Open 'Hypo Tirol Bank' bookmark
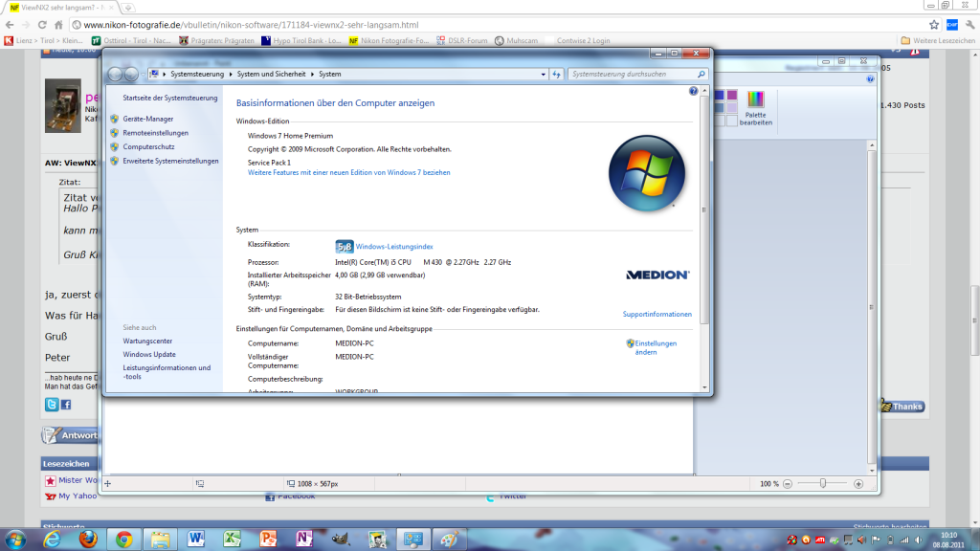 point(301,40)
